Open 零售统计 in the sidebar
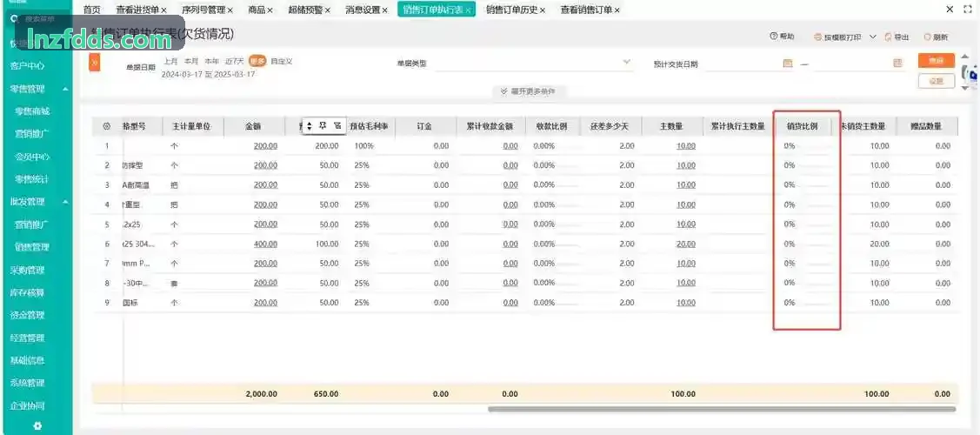This screenshot has width=980, height=435. coord(32,179)
